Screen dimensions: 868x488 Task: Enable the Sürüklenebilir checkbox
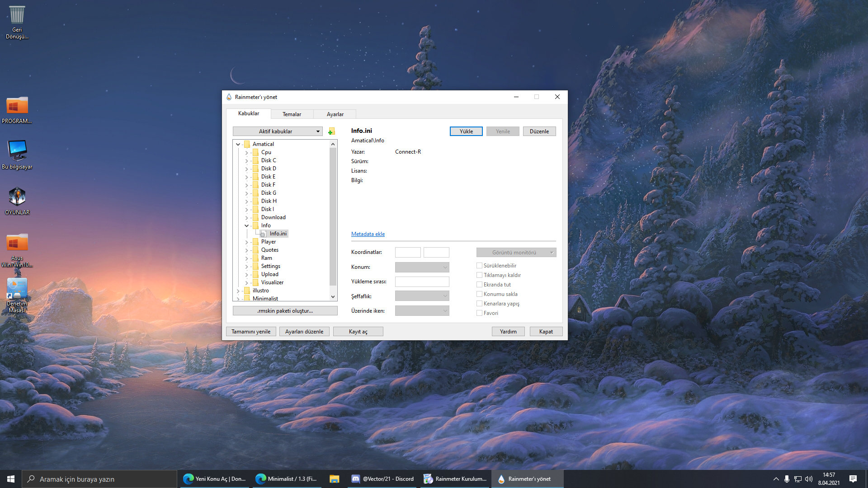[479, 266]
